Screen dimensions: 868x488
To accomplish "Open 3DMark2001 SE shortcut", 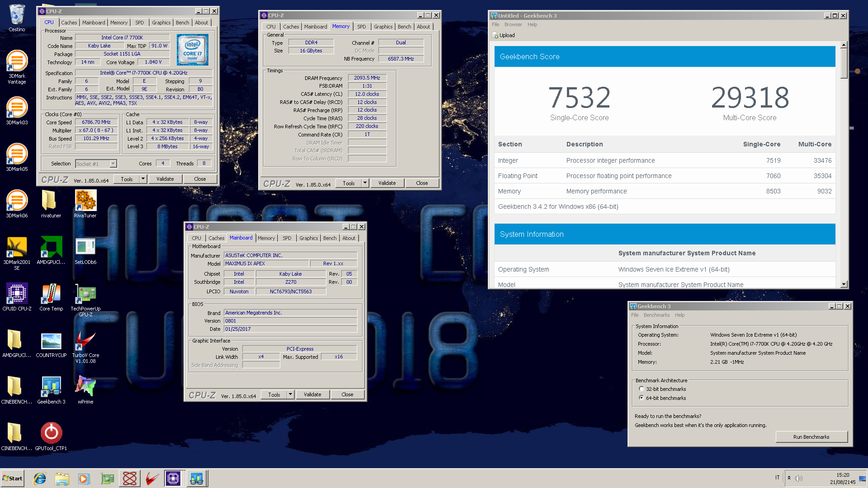I will point(17,253).
